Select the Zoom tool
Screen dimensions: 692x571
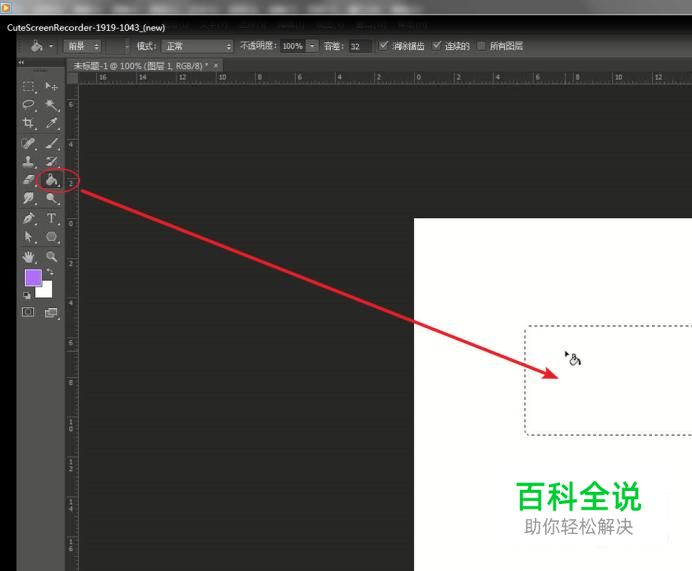(x=52, y=256)
